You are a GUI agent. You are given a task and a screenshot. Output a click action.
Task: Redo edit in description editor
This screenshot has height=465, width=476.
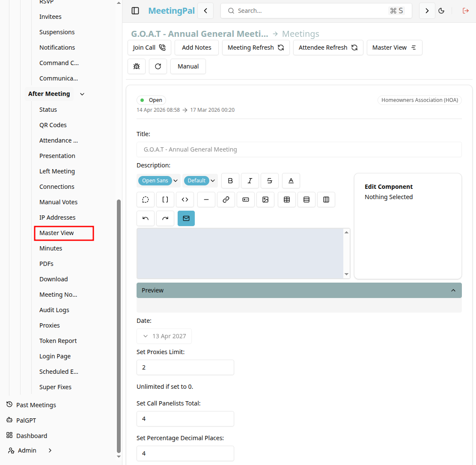[x=165, y=218]
